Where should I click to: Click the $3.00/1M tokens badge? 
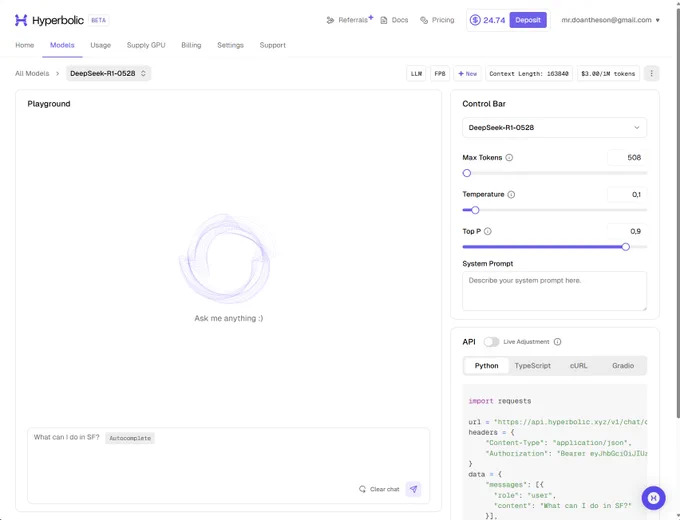pos(608,74)
